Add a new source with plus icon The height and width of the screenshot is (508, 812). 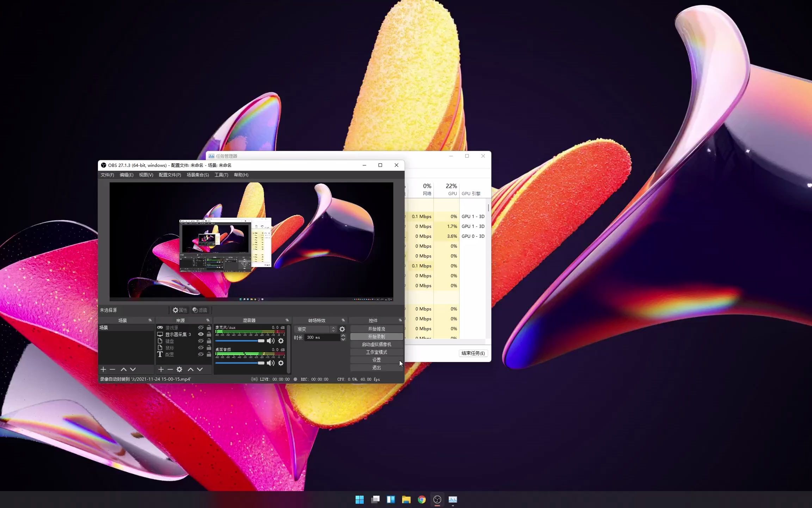tap(161, 369)
